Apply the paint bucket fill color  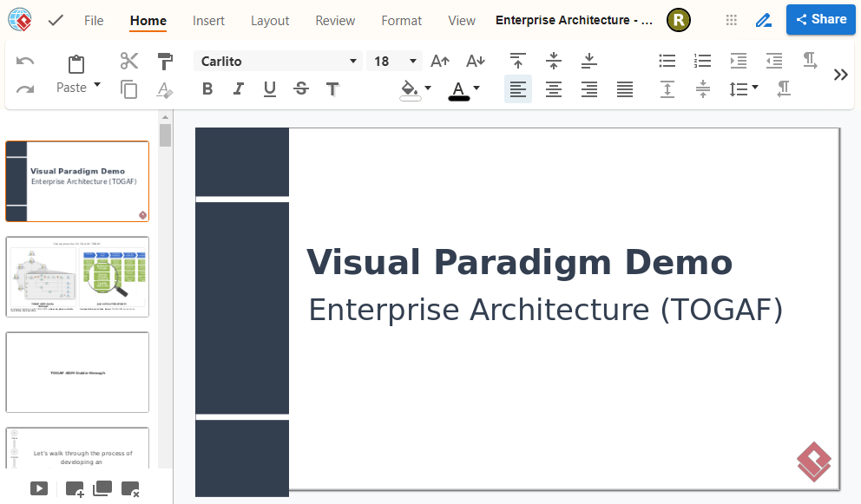[410, 89]
